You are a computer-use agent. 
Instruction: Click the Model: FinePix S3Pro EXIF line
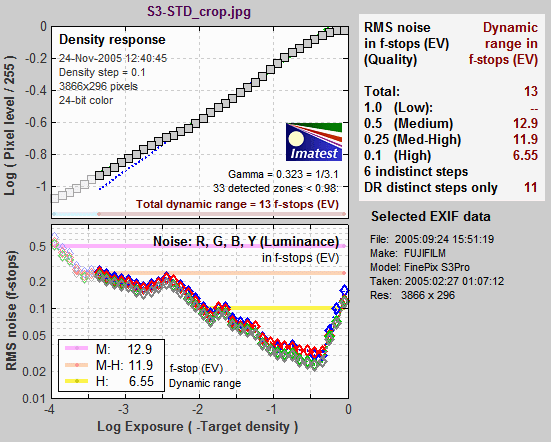click(x=420, y=267)
